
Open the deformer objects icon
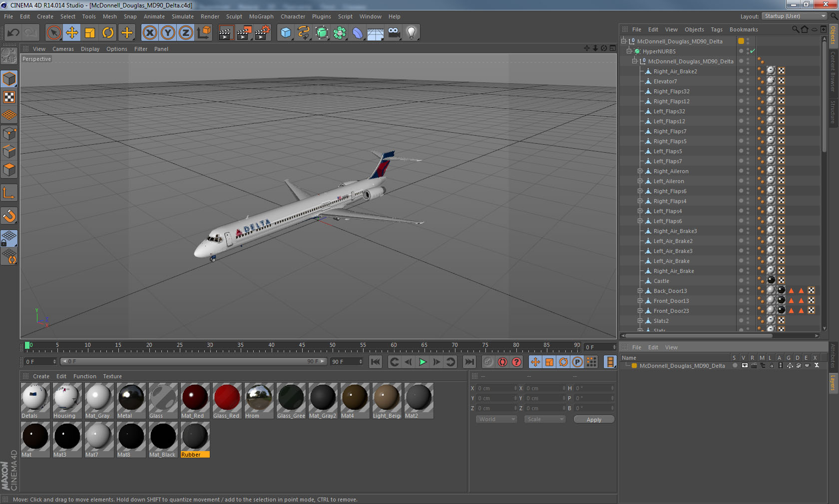pos(358,33)
